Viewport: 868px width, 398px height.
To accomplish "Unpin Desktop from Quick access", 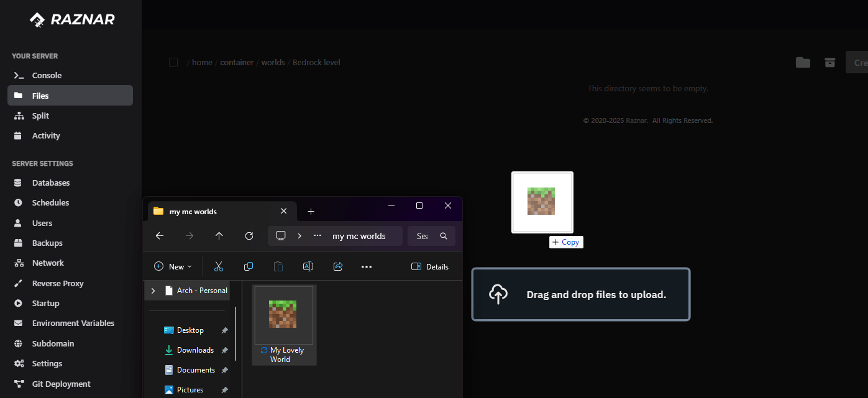I will click(x=224, y=330).
